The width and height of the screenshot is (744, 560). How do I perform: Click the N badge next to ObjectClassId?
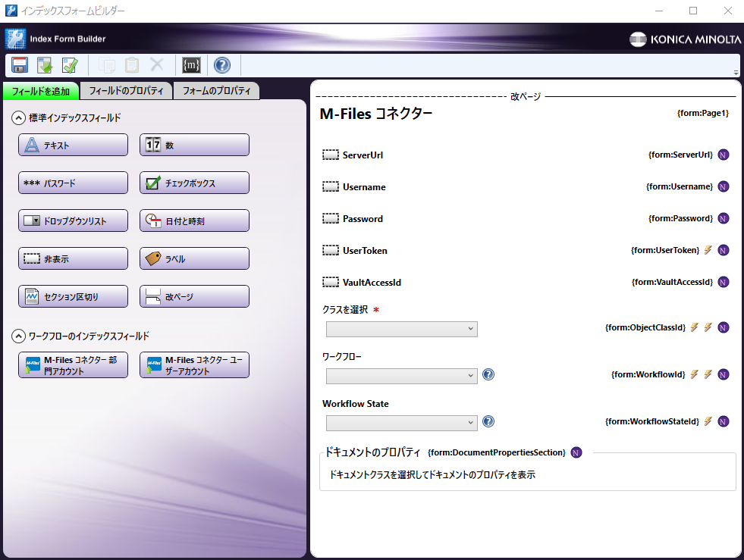pos(723,327)
